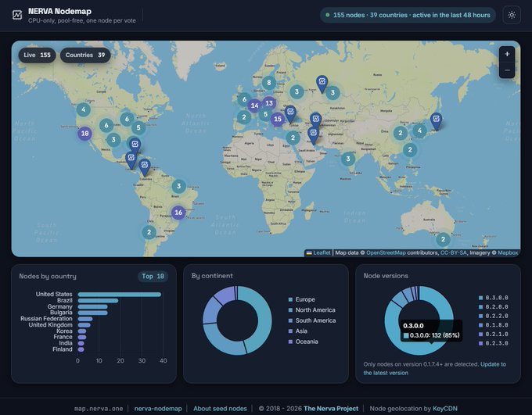Toggle version 0.3.0.0 in the legend

[x=494, y=298]
